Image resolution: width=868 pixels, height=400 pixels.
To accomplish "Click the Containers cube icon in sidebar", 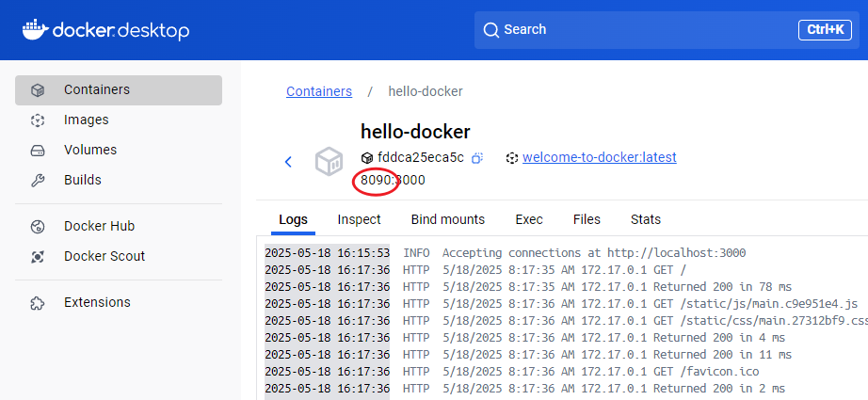I will [37, 90].
